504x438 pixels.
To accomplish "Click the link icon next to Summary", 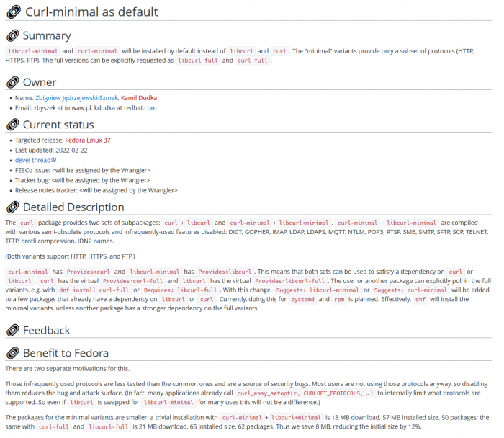I will pyautogui.click(x=13, y=36).
